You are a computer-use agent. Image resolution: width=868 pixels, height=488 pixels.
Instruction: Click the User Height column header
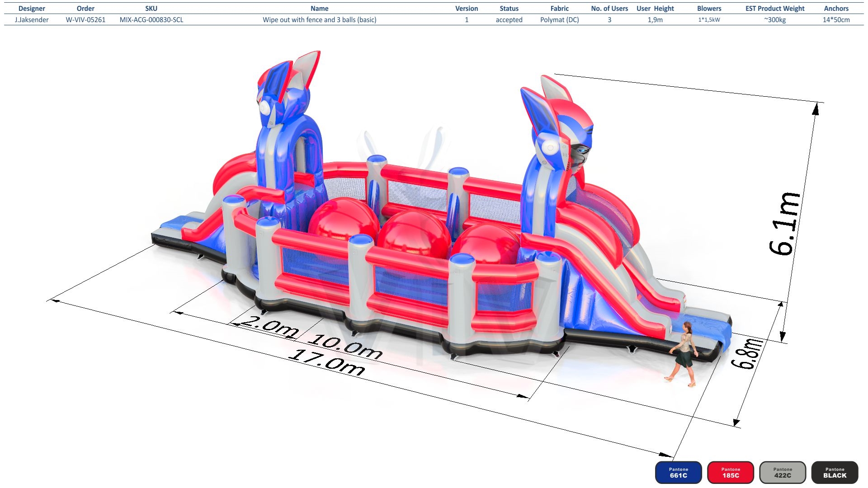coord(655,9)
